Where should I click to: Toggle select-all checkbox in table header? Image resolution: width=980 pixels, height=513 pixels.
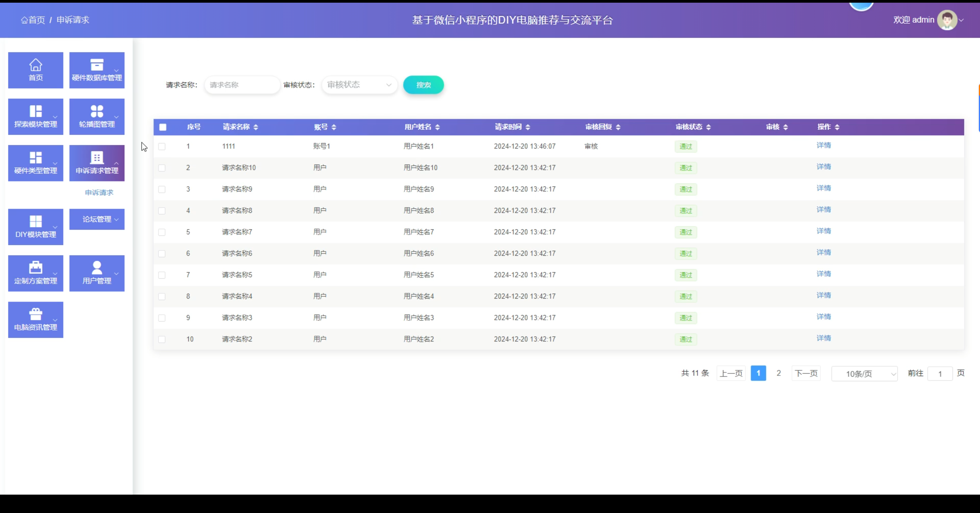[x=163, y=127]
